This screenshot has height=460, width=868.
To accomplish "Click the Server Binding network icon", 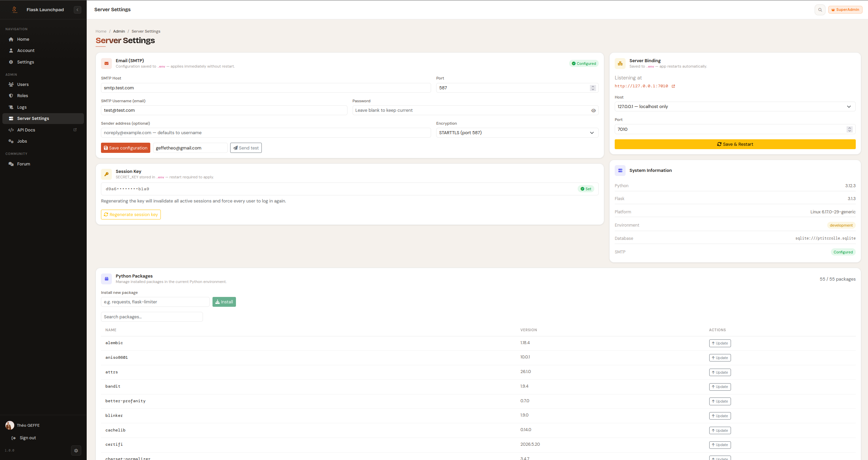I will click(x=620, y=64).
